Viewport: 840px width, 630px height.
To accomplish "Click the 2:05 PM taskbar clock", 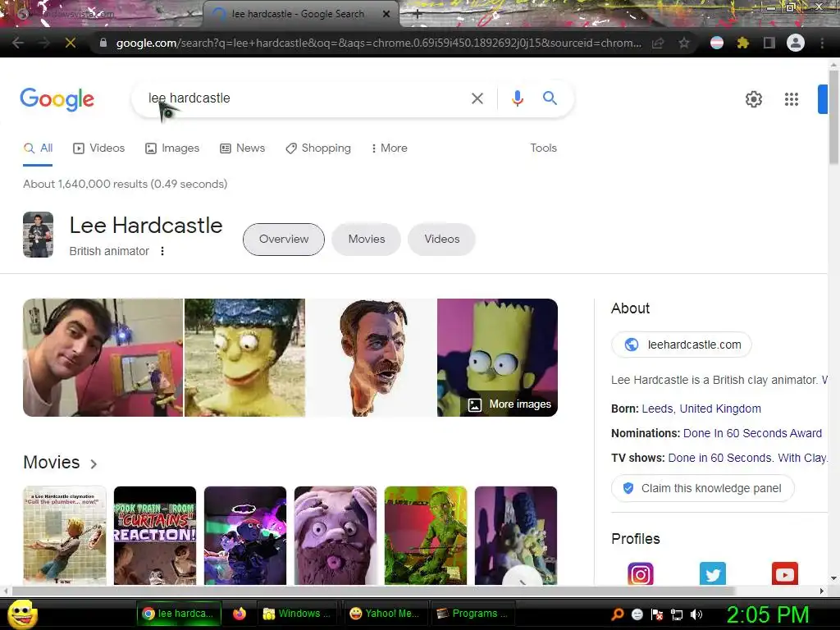I will pyautogui.click(x=767, y=614).
